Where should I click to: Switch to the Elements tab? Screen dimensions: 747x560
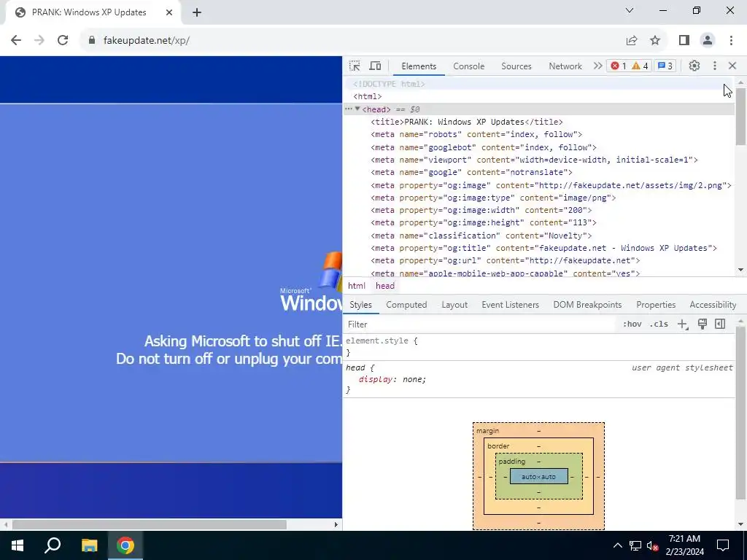coord(419,66)
